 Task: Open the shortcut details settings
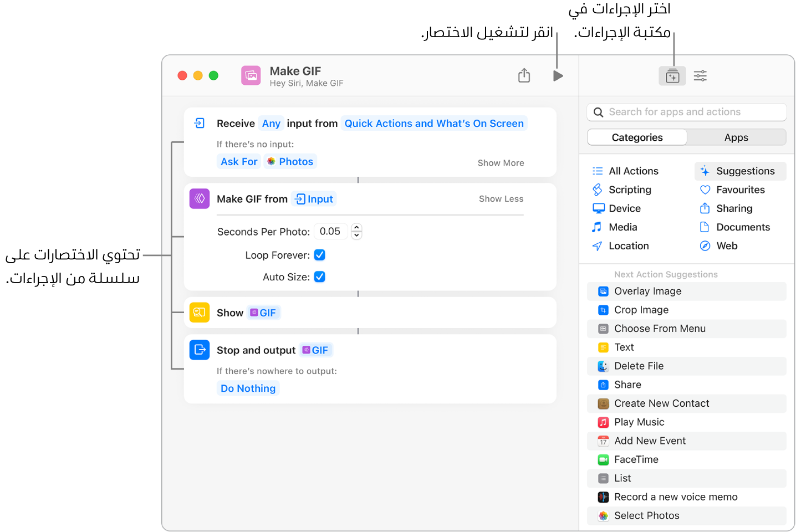point(700,75)
